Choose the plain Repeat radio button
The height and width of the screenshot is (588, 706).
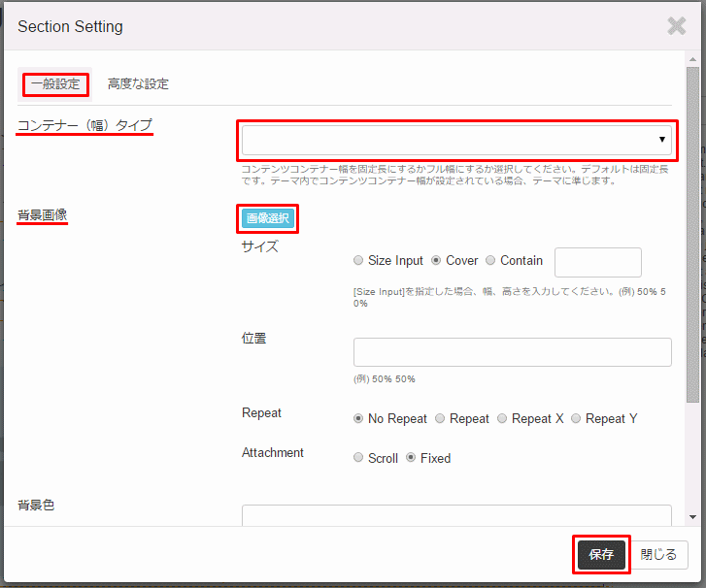[440, 419]
